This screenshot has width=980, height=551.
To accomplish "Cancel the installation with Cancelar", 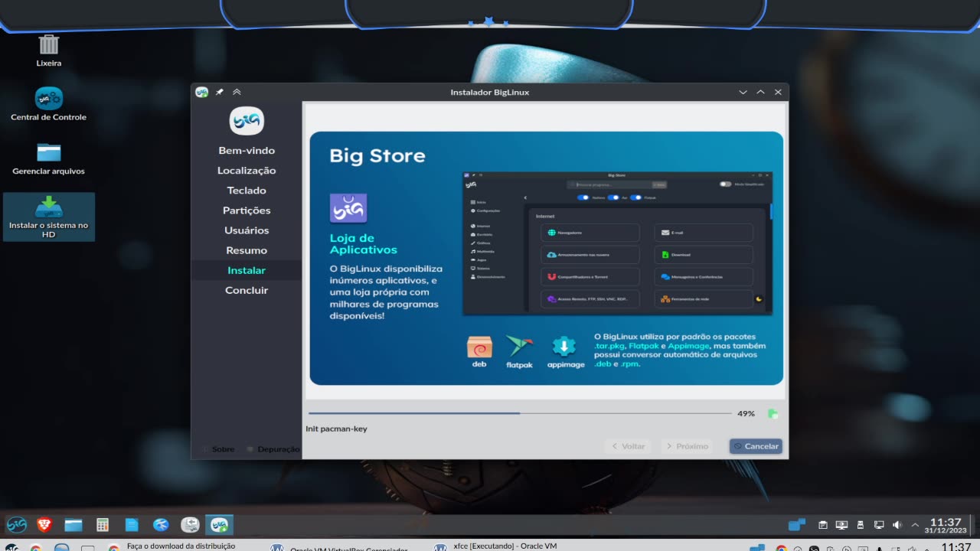I will point(756,446).
